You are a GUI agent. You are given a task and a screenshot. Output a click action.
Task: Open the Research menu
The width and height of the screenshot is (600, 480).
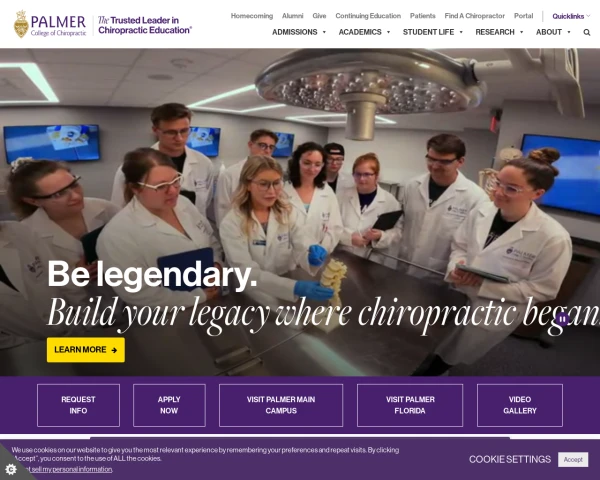point(499,32)
